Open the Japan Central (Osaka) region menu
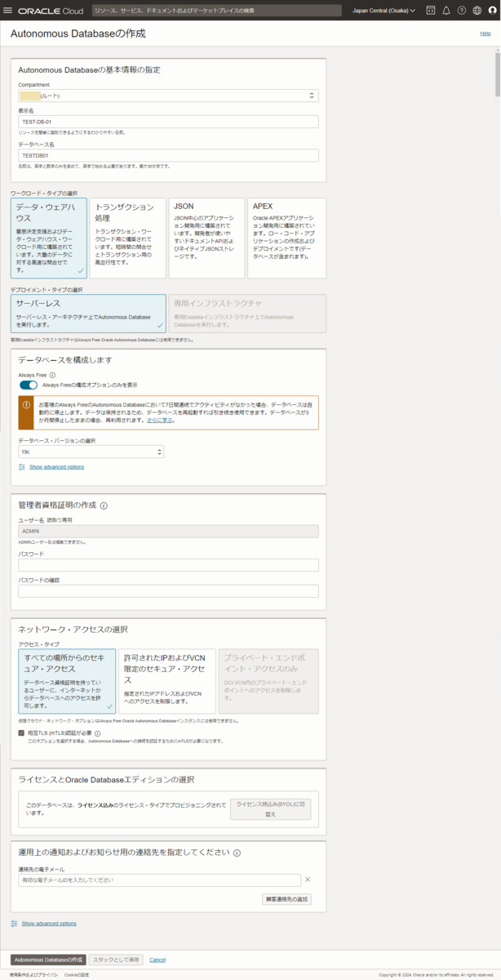501x980 pixels. [x=384, y=11]
